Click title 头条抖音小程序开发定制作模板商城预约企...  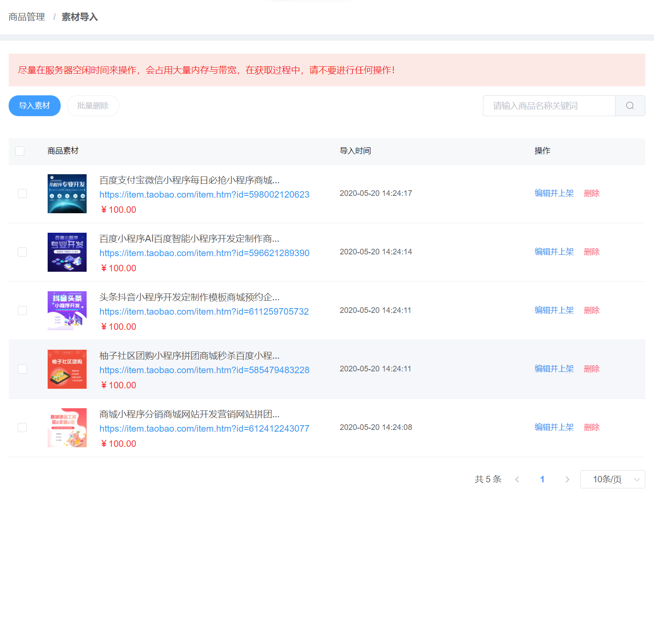point(189,297)
